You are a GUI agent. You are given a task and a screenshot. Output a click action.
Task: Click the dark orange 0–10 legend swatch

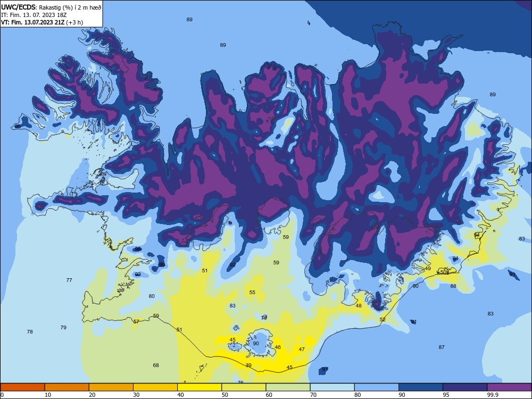coord(22,387)
